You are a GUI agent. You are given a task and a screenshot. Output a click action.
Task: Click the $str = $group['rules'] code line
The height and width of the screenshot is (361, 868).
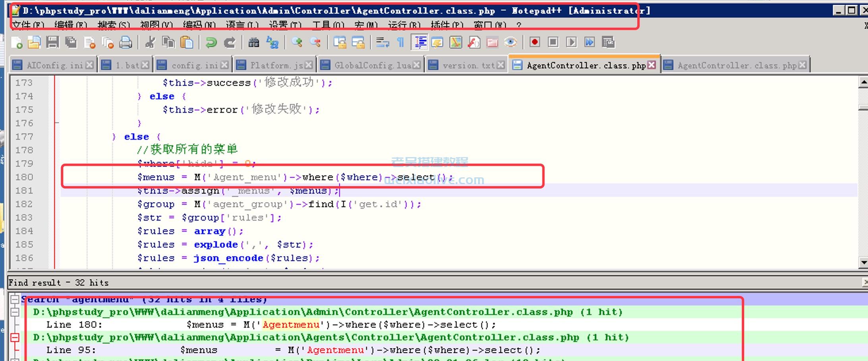pyautogui.click(x=210, y=217)
